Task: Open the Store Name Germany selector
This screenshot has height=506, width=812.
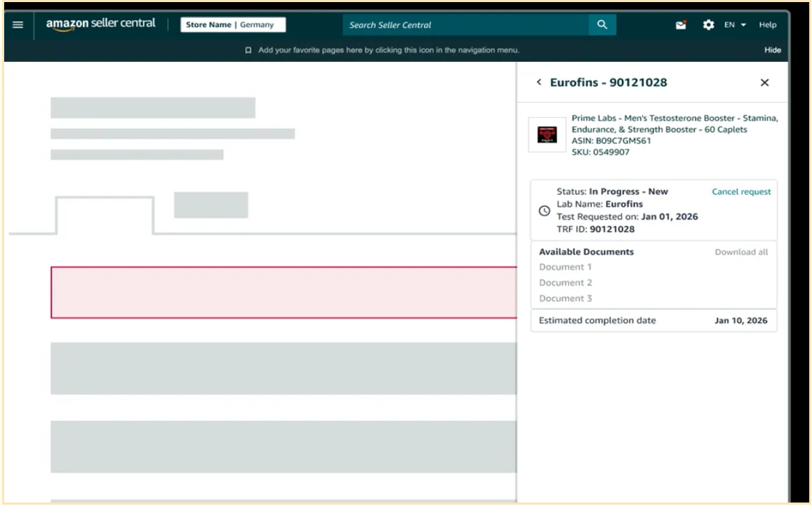Action: (233, 25)
